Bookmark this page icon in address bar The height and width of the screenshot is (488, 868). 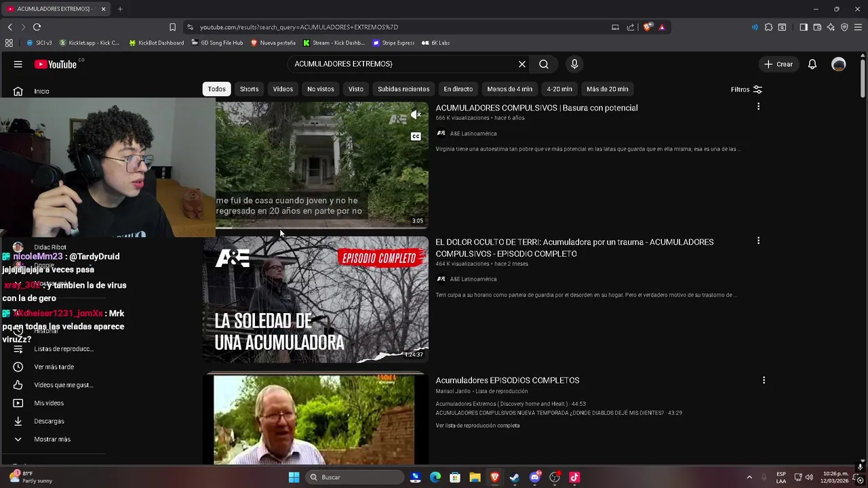172,27
